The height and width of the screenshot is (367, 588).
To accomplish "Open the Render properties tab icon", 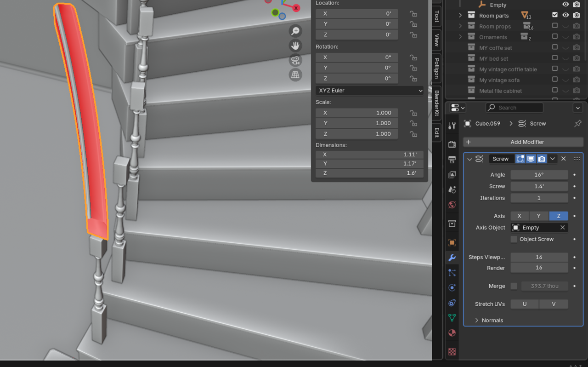I will (x=452, y=144).
